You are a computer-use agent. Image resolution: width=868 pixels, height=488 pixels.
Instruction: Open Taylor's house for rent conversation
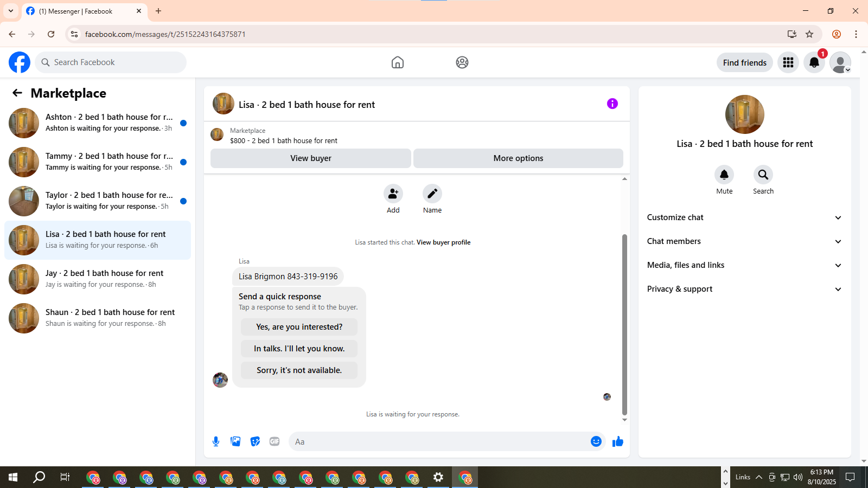pos(98,201)
